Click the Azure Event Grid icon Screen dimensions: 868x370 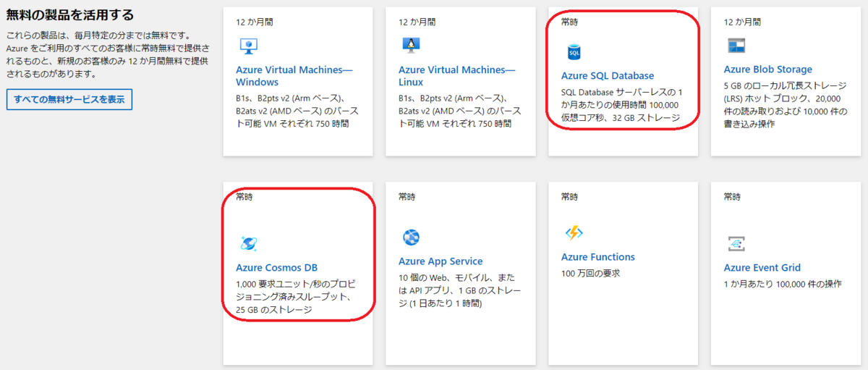736,243
